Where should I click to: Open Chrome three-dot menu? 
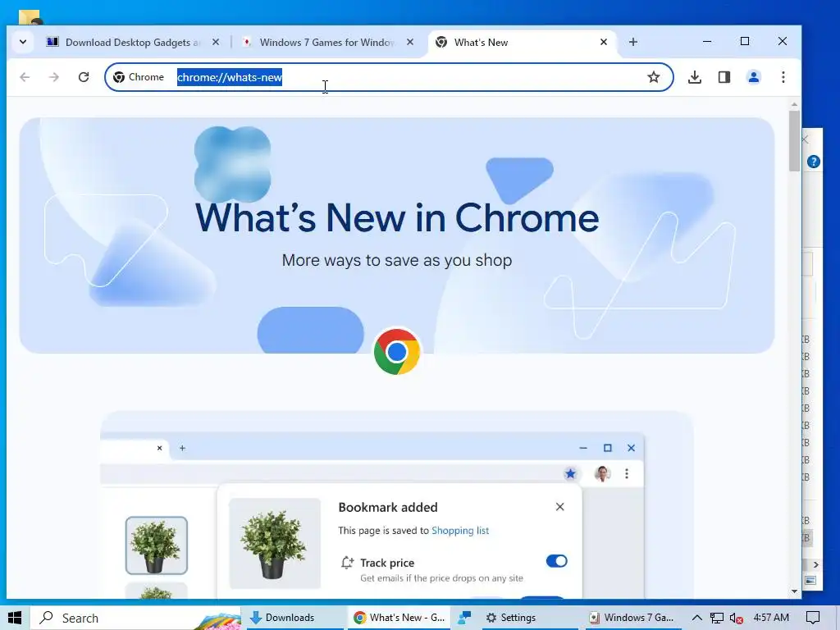(783, 77)
